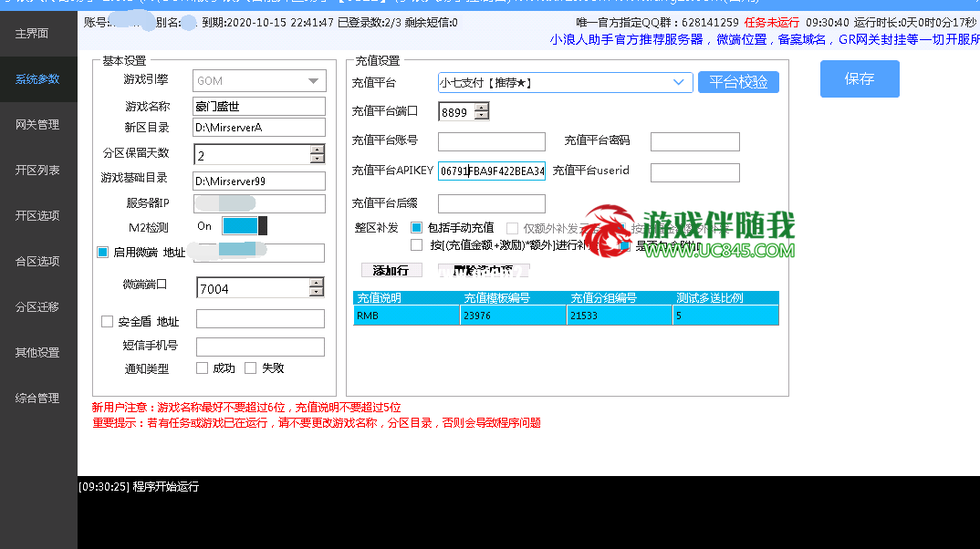Decrease 微端端口 value with down arrow

tap(317, 293)
